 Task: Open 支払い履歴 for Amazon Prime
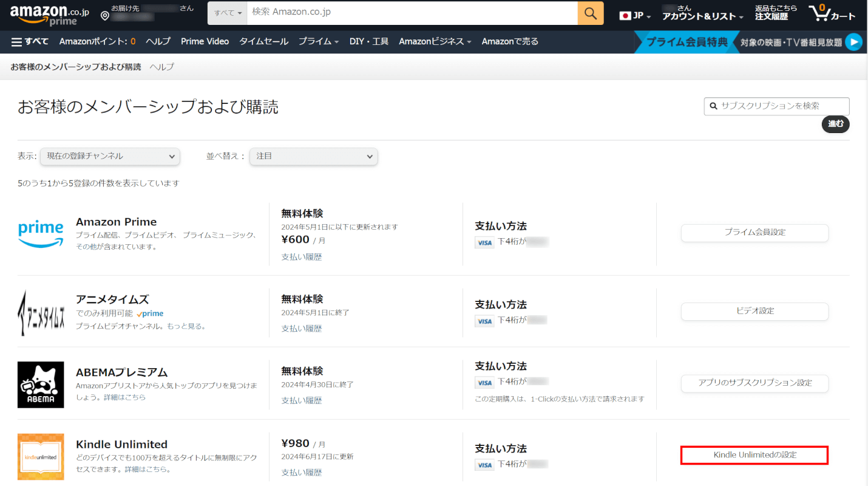[x=302, y=257]
